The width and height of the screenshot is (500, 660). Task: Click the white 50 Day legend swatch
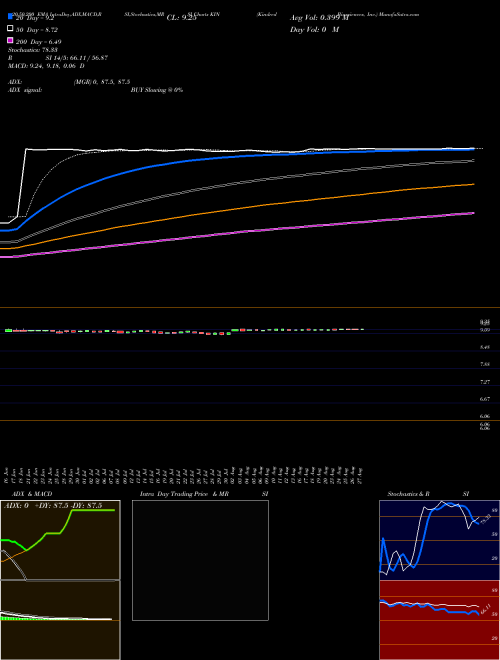(10, 29)
